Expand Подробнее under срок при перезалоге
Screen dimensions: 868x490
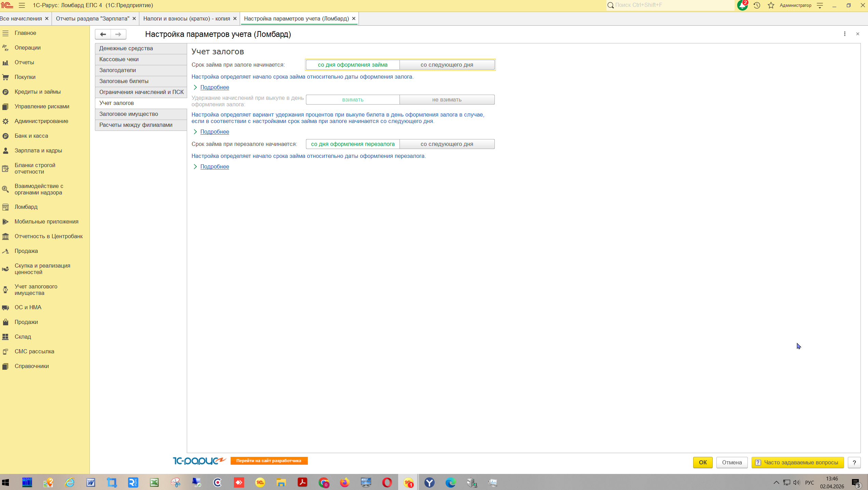[214, 167]
